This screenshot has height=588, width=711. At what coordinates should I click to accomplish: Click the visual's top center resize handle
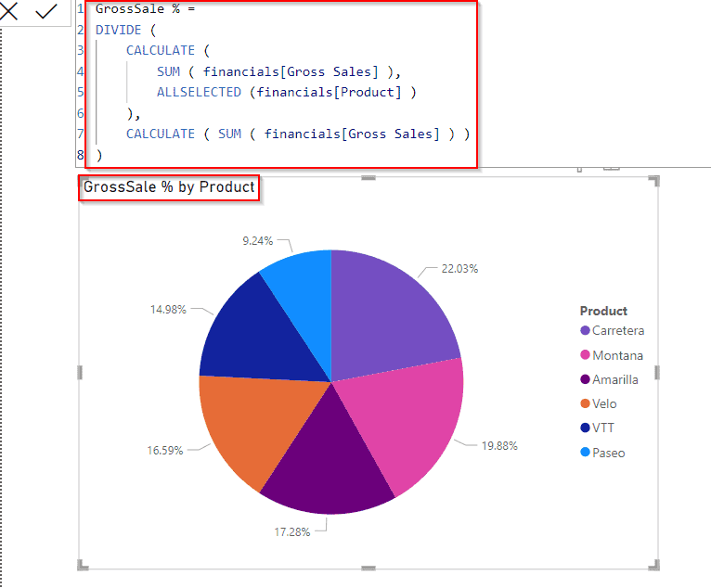pos(368,178)
